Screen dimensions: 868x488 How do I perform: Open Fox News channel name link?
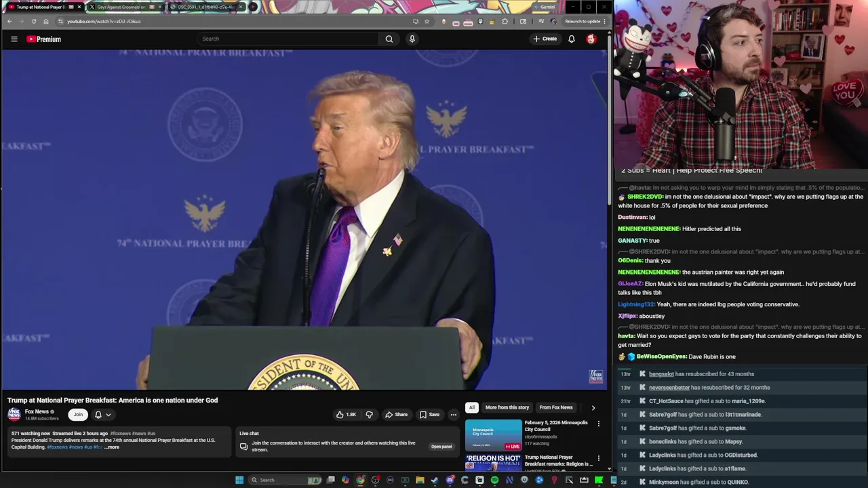tap(37, 411)
